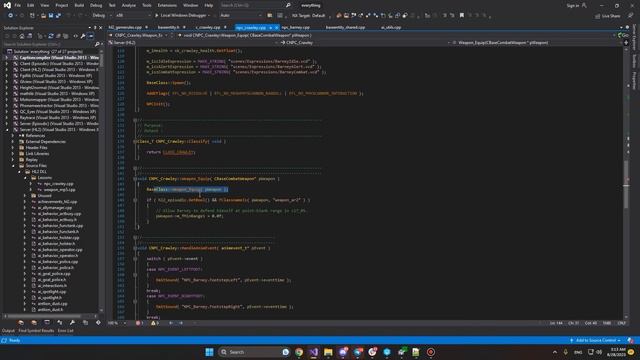Click Solution Explorer View Code icon

point(76,36)
